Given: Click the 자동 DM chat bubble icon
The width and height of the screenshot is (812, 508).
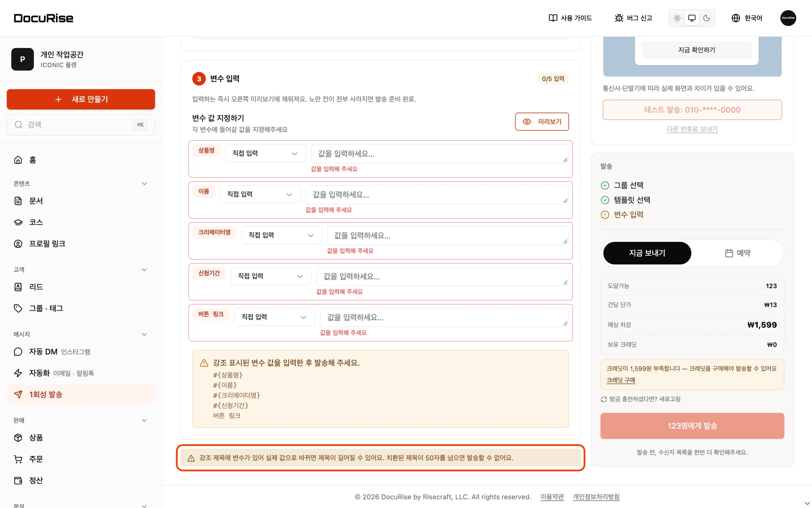Looking at the screenshot, I should pyautogui.click(x=18, y=352).
